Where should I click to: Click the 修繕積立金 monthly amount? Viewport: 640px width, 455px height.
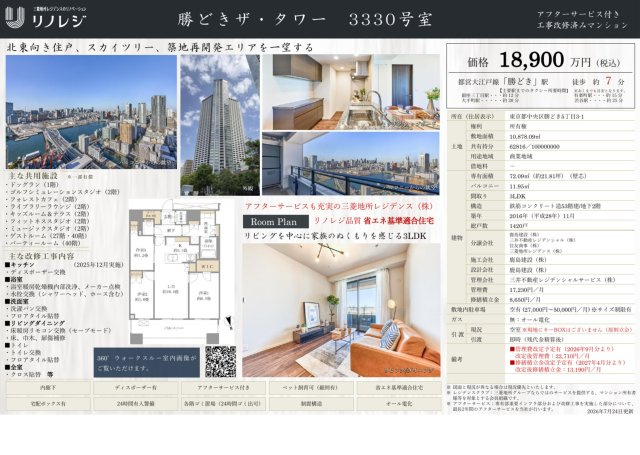pos(525,299)
